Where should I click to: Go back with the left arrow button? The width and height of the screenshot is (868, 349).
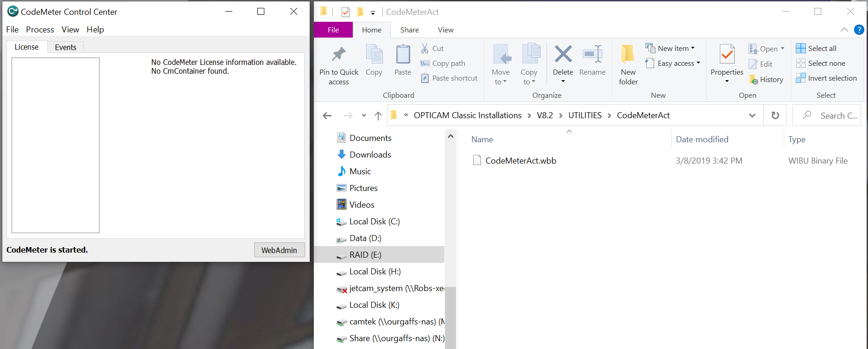click(327, 115)
